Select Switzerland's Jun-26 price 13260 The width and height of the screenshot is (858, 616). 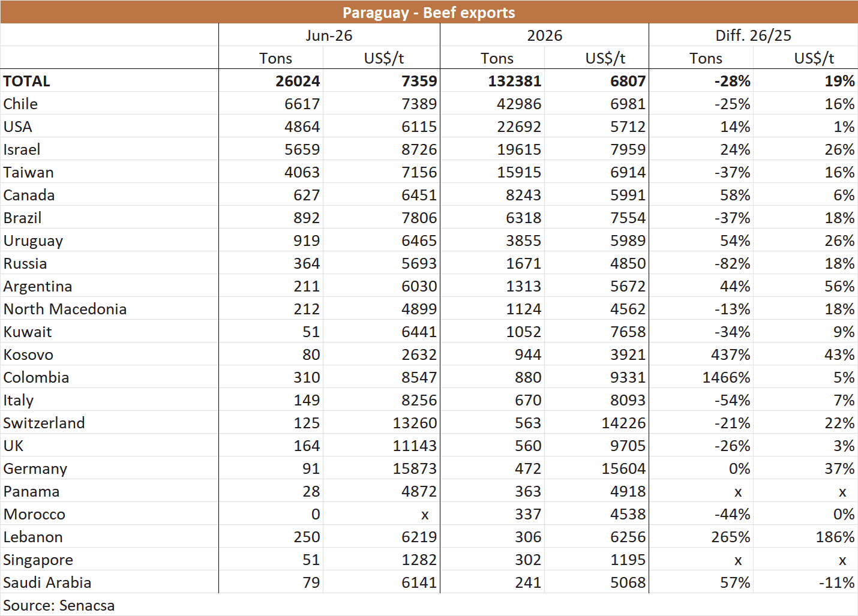415,423
